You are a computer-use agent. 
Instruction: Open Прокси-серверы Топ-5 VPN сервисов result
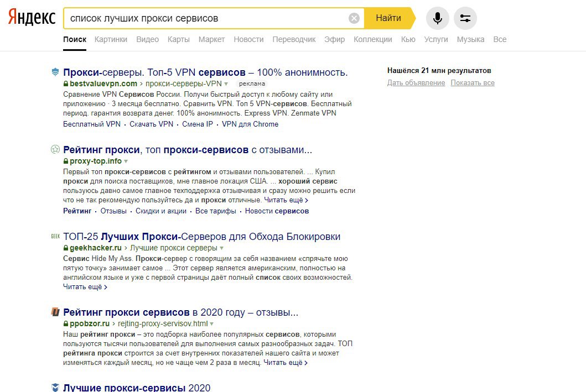205,72
